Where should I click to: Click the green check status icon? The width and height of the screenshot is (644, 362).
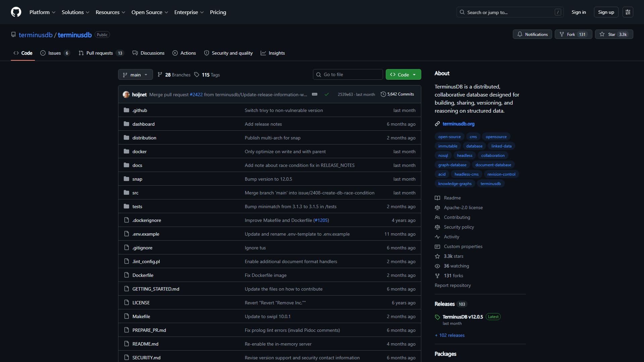(327, 95)
